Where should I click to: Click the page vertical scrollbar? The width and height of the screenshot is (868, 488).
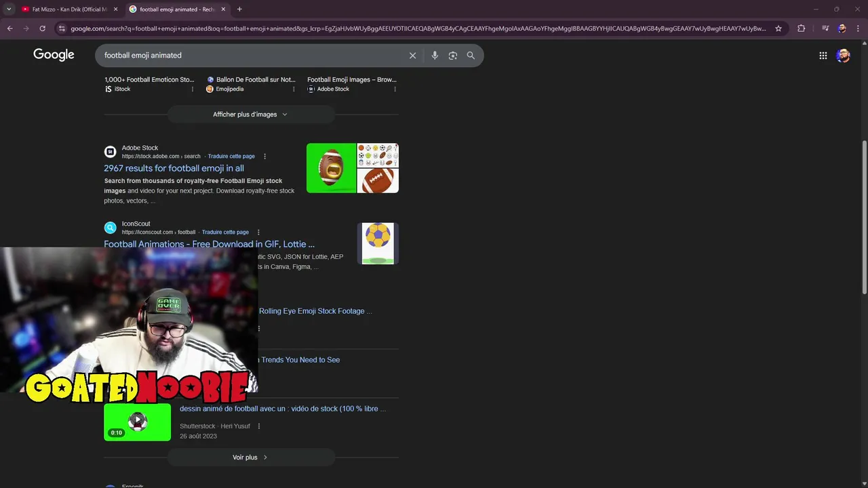[x=864, y=217]
